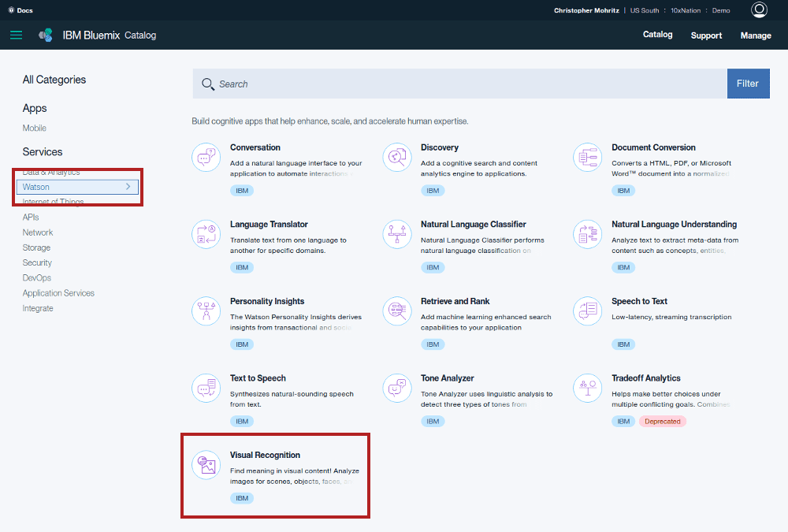The width and height of the screenshot is (788, 532).
Task: Select All Categories in sidebar
Action: click(54, 80)
